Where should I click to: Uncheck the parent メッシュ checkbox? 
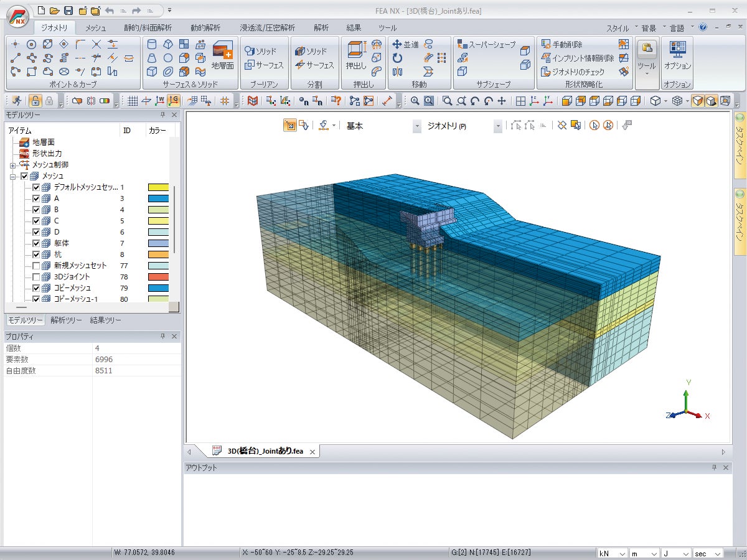click(x=25, y=176)
